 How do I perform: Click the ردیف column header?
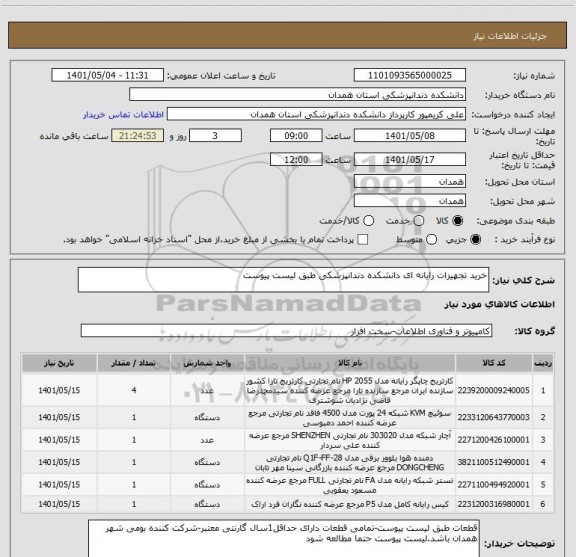tap(543, 363)
